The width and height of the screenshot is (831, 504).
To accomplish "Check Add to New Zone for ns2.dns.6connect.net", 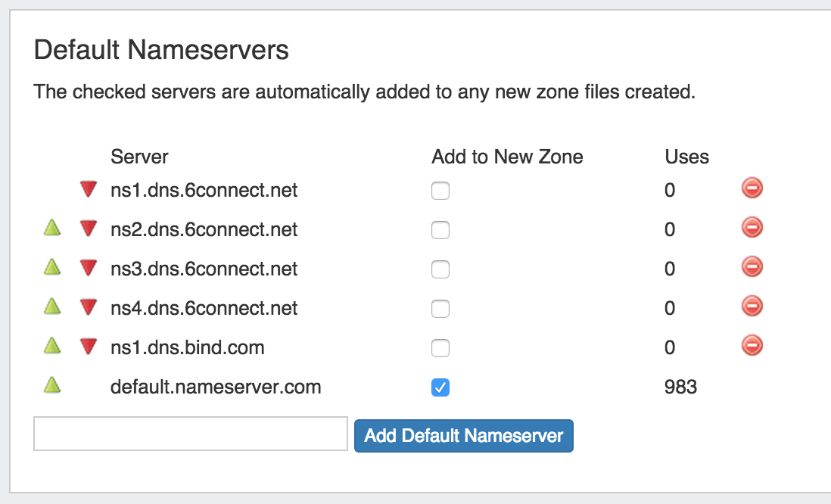I will (x=440, y=230).
